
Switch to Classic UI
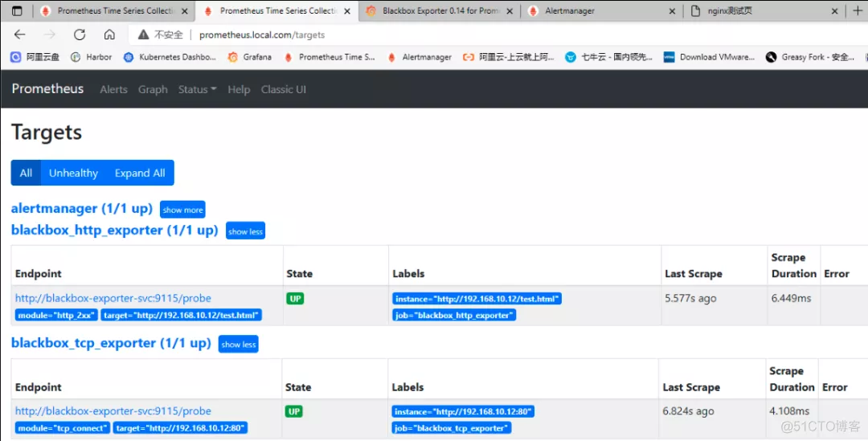(284, 89)
